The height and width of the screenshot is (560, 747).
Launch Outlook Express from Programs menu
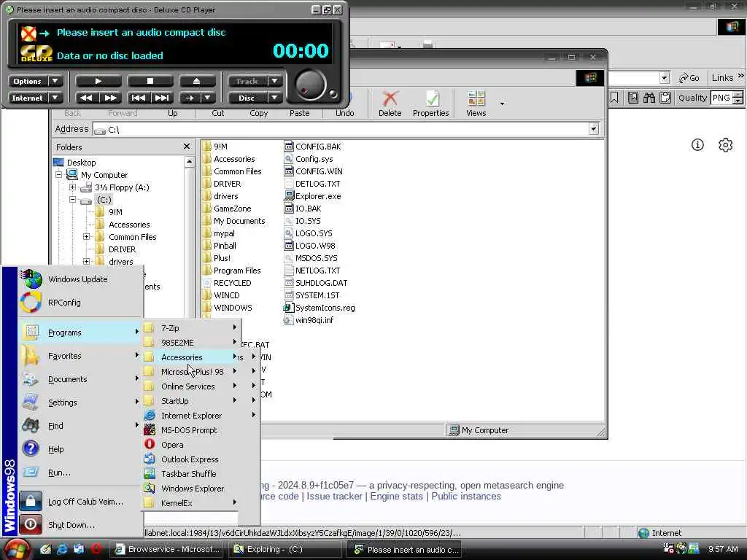192,459
